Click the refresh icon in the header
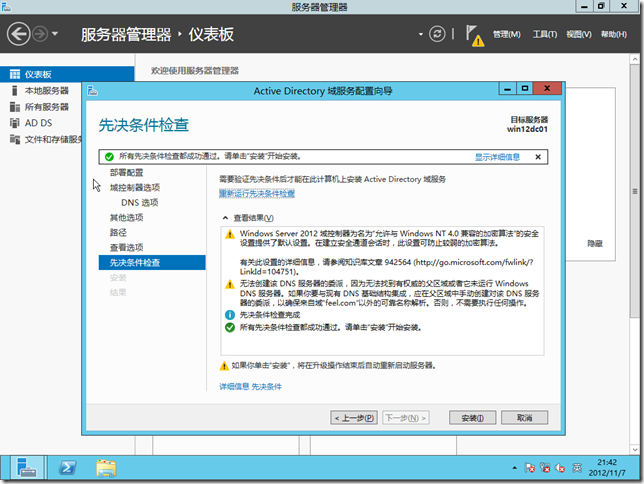 point(437,34)
